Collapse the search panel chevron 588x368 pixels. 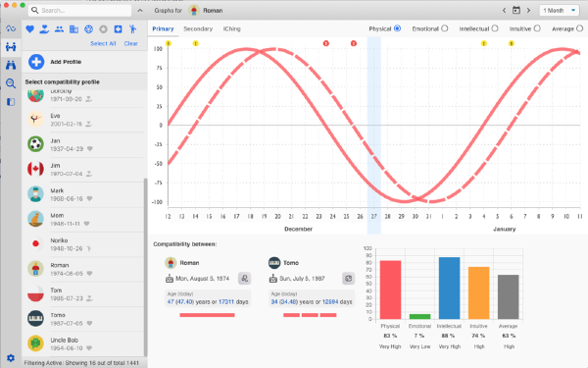(140, 11)
